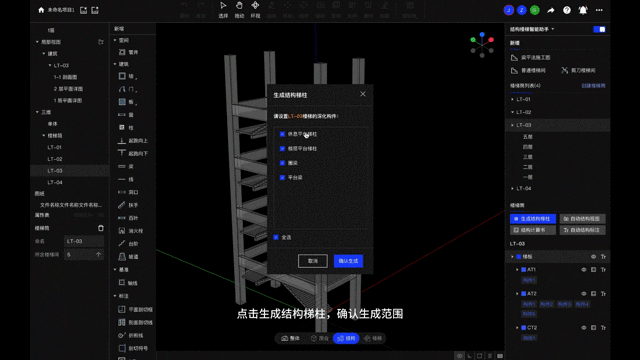Collapse the 局部视图 tree node
Screen dimensions: 640x360
[37, 42]
